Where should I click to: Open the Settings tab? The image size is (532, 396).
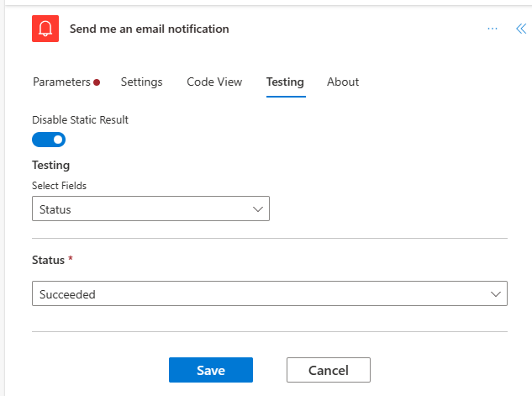(x=141, y=82)
